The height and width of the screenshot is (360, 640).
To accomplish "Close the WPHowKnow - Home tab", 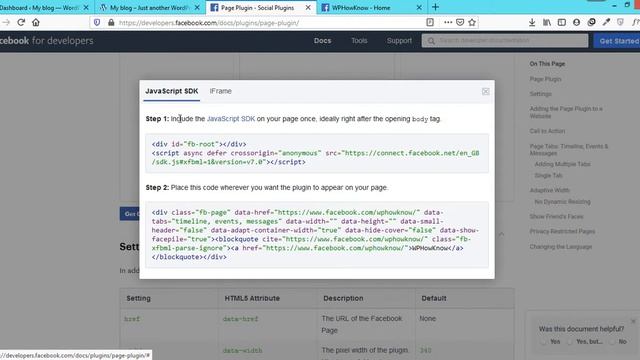I will pyautogui.click(x=419, y=7).
